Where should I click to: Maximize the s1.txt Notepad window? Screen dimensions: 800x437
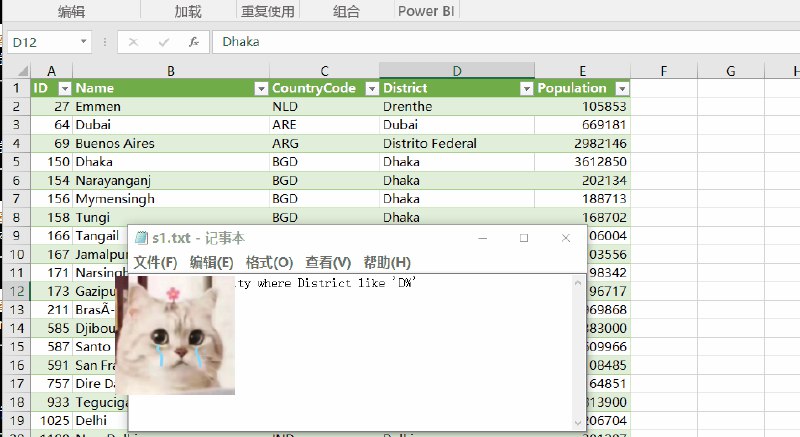pos(524,238)
